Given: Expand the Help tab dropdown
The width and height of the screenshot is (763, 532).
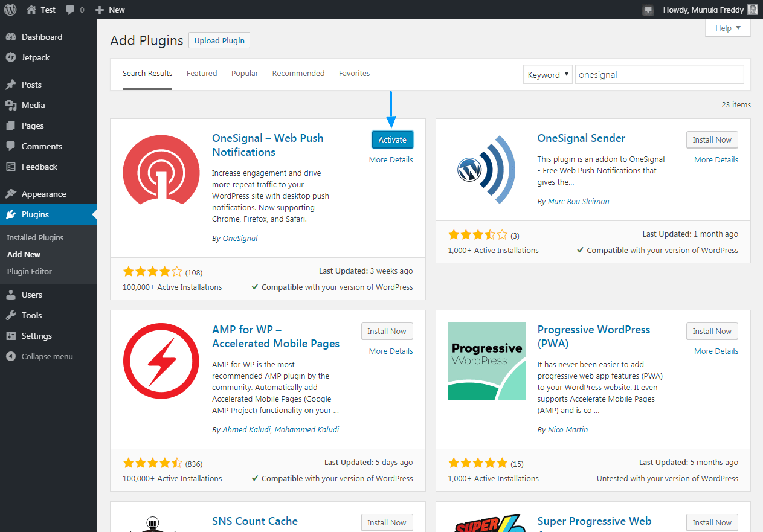Looking at the screenshot, I should 728,28.
